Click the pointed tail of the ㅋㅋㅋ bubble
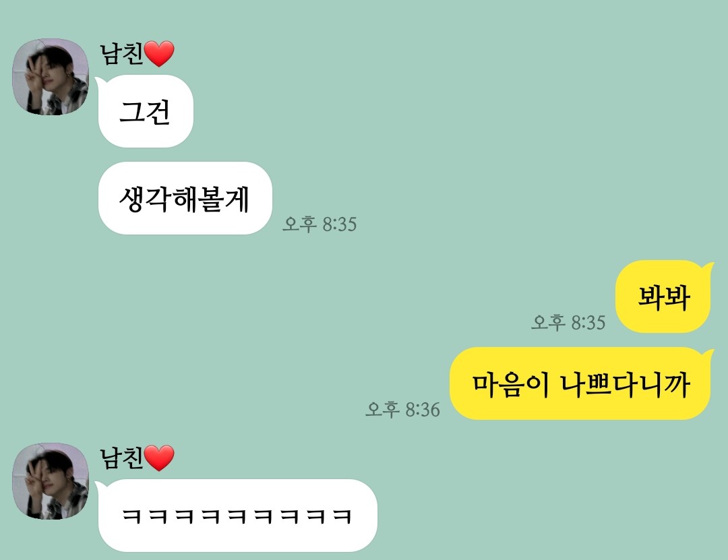Screen dimensions: 728x560 coord(101,487)
